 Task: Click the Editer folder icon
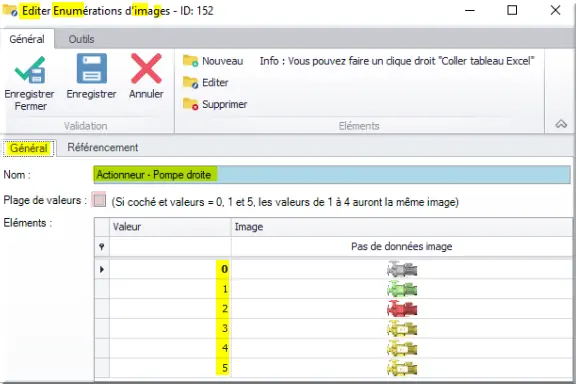point(190,82)
